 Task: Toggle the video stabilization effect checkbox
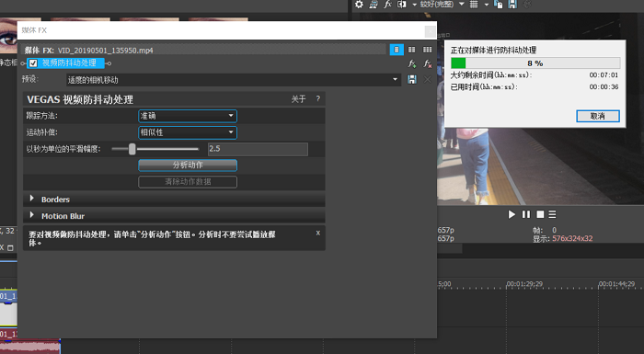pos(33,63)
